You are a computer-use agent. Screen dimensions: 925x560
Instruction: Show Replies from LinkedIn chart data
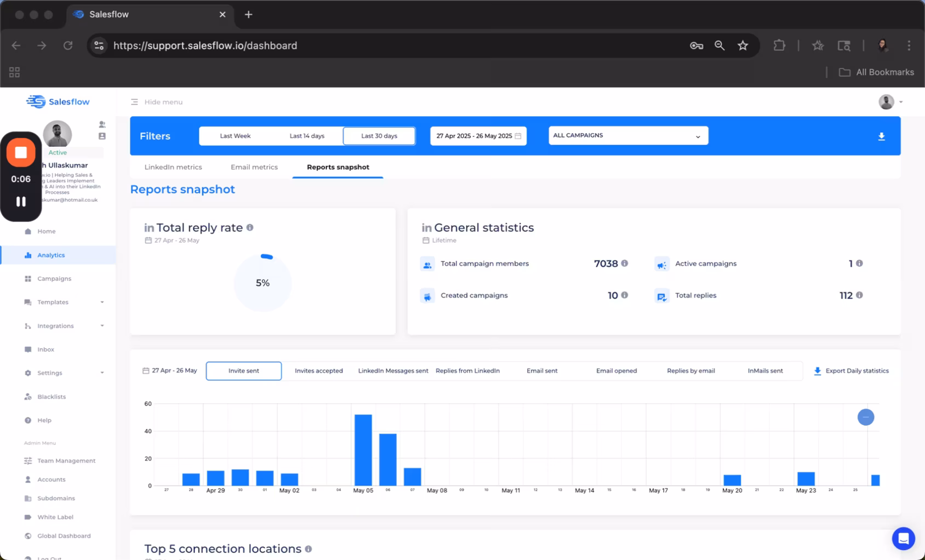pyautogui.click(x=467, y=371)
